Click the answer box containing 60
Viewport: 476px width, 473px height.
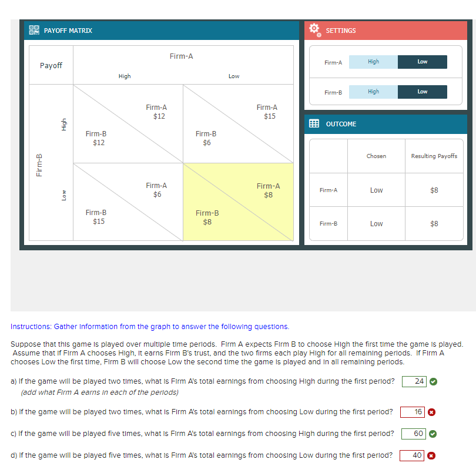(413, 434)
